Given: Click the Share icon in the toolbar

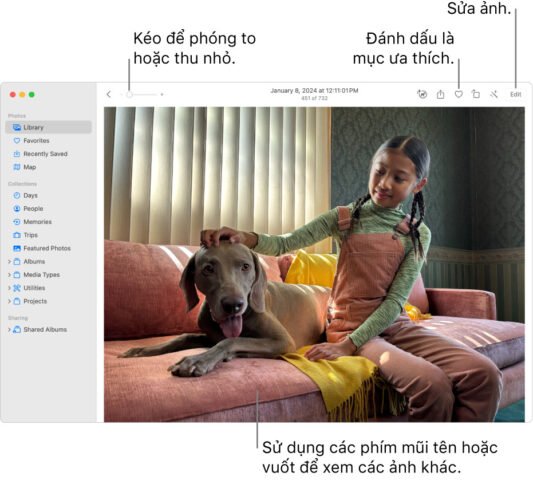Looking at the screenshot, I should click(x=440, y=94).
